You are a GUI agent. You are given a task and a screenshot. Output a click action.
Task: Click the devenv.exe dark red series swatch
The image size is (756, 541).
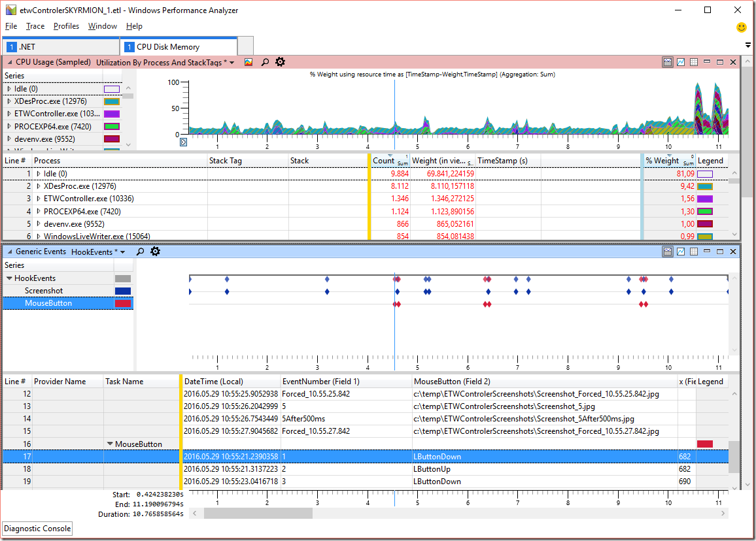pos(112,139)
